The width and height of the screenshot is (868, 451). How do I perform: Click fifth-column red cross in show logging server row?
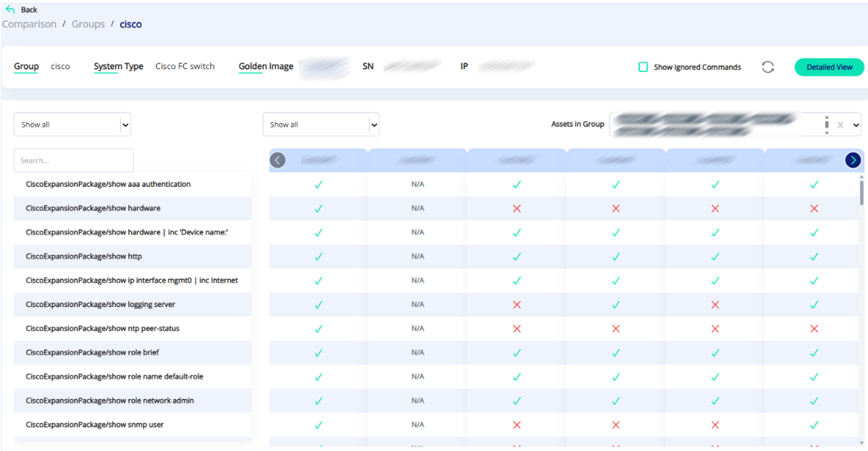click(x=715, y=305)
